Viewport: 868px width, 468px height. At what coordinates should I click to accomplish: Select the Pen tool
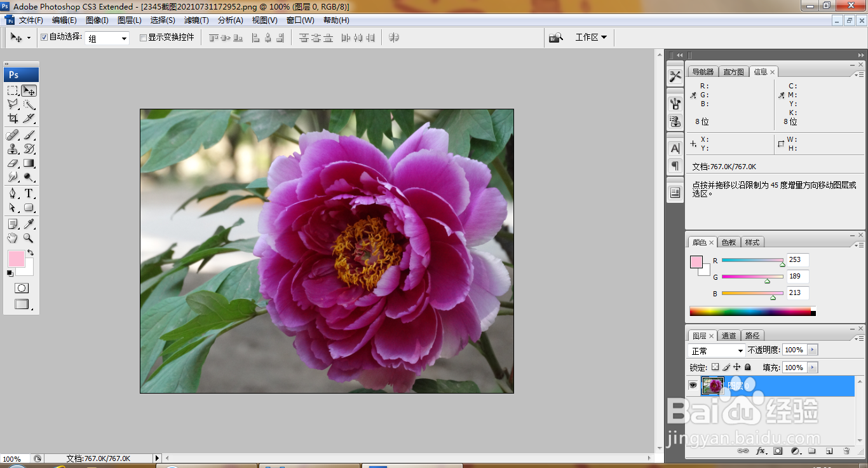[x=13, y=194]
